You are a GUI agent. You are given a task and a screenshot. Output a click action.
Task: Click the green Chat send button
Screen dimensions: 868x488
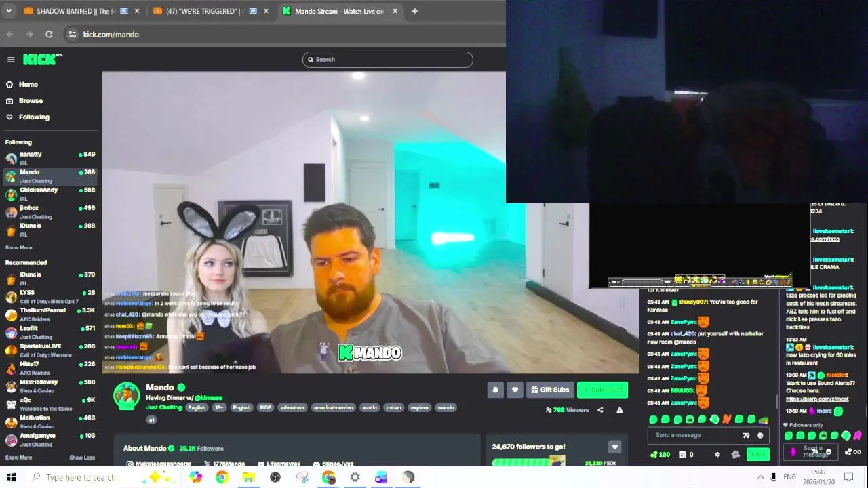[x=757, y=454]
